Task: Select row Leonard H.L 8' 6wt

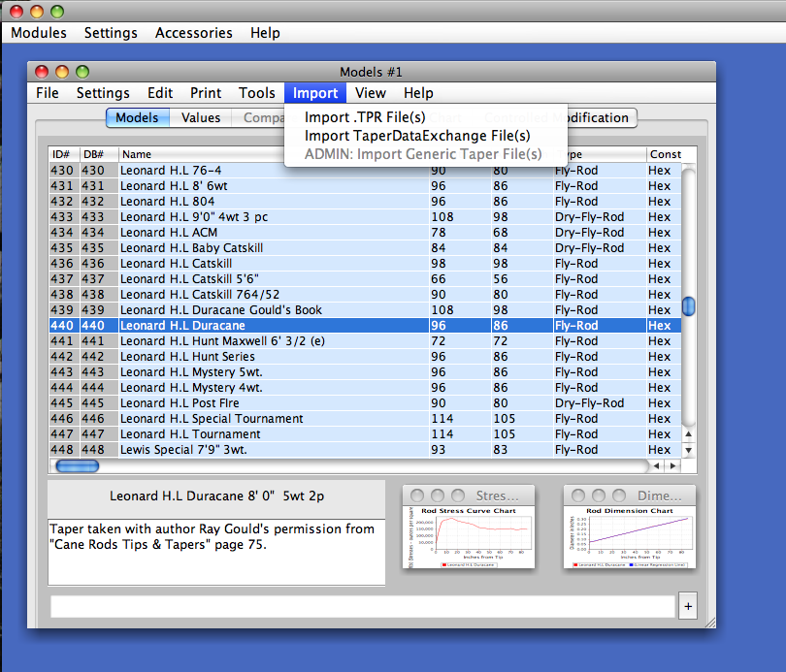Action: (x=365, y=186)
